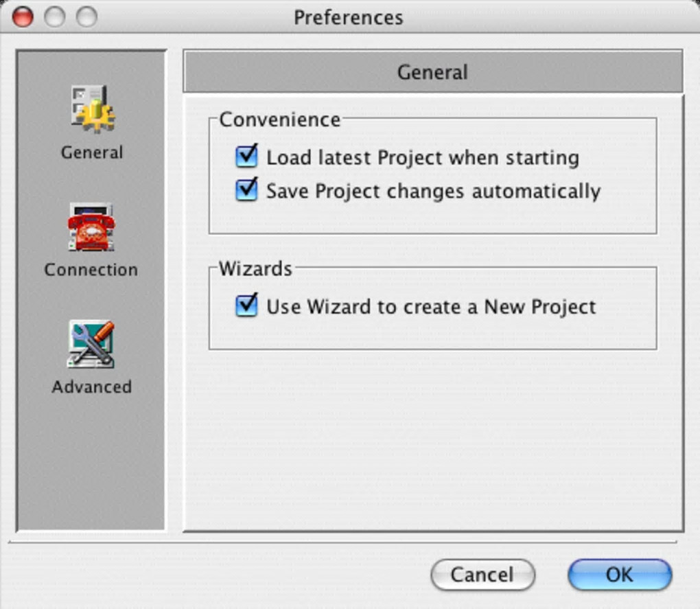Close the Preferences window with red button
700x609 pixels.
pos(23,17)
